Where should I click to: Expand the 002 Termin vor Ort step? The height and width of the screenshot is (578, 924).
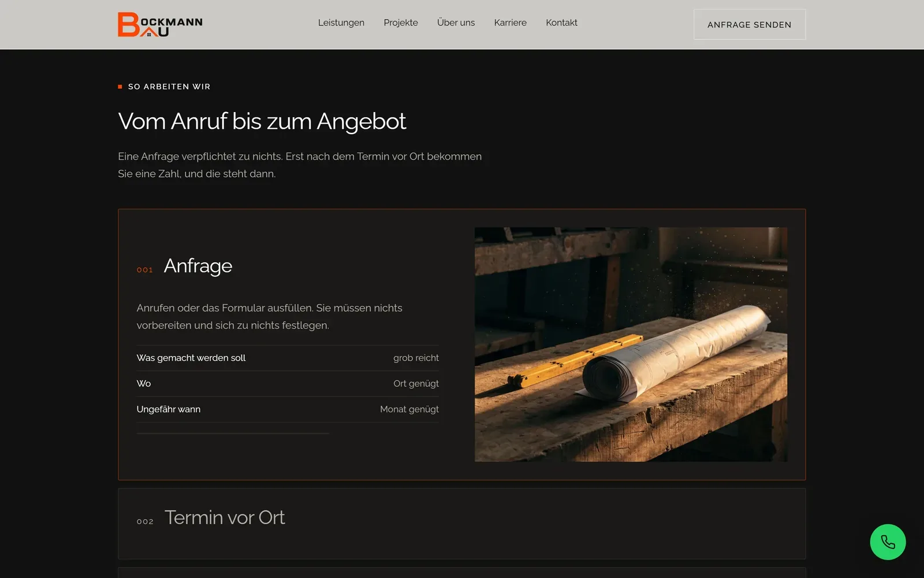[x=461, y=523]
